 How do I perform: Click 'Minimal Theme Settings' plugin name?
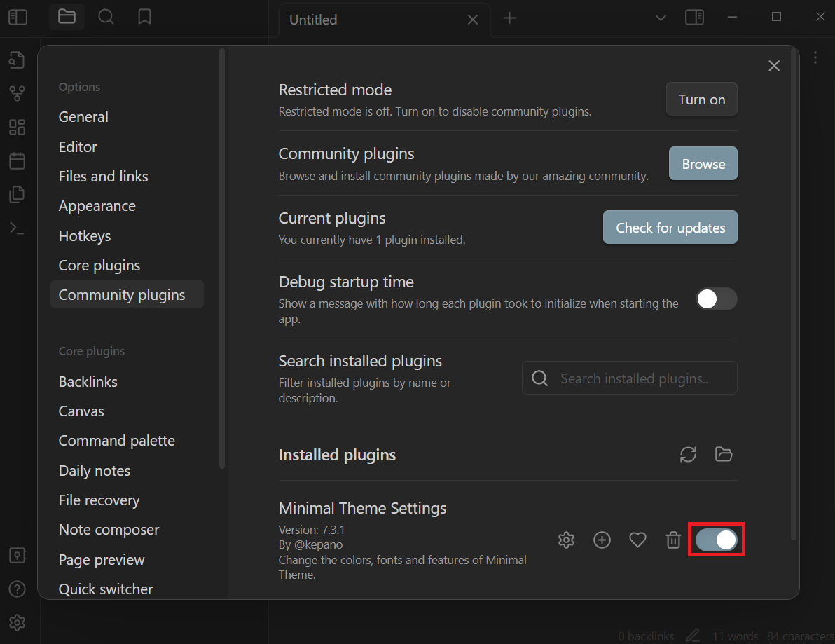click(x=362, y=508)
